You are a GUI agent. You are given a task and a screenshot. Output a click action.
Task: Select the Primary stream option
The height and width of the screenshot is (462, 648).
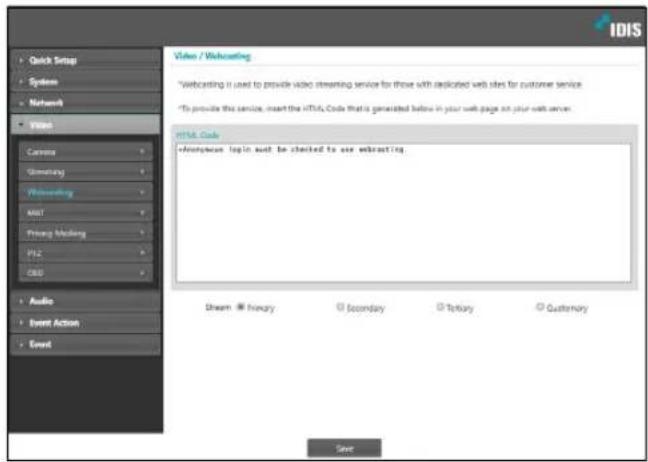click(241, 307)
